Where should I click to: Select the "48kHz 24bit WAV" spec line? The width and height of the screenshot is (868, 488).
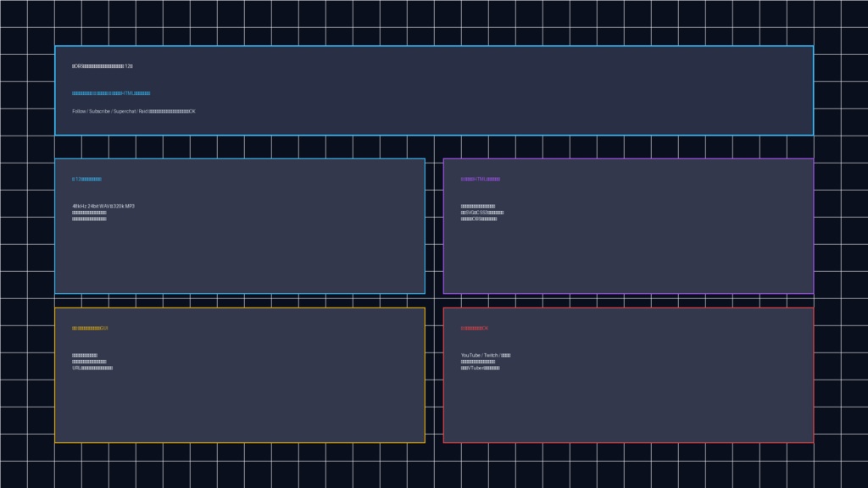(103, 207)
